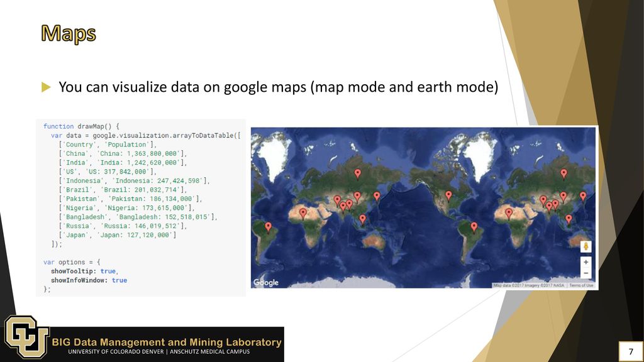This screenshot has width=644, height=362.
Task: Click the Brazil pin in the left map copy
Action: pos(268,227)
